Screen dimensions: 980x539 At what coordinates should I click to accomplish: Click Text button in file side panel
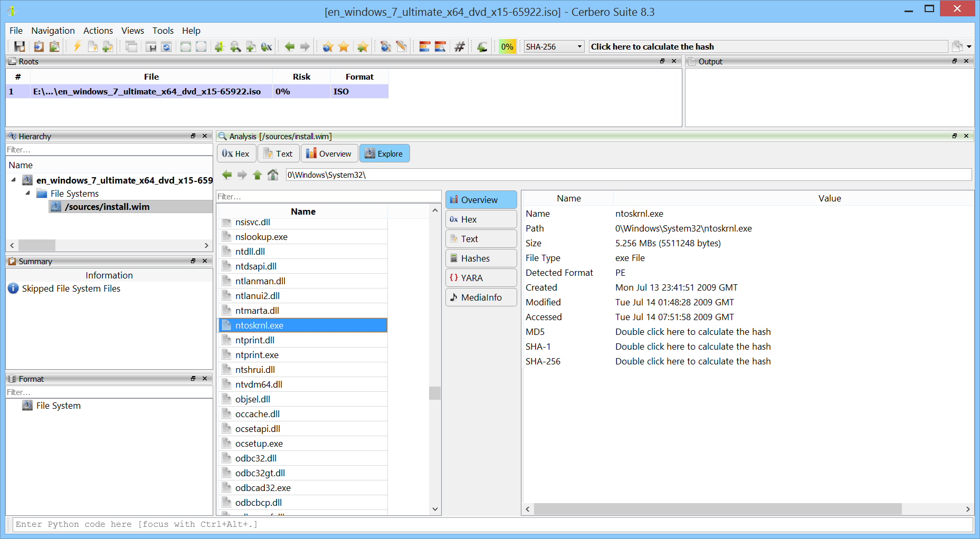click(481, 239)
